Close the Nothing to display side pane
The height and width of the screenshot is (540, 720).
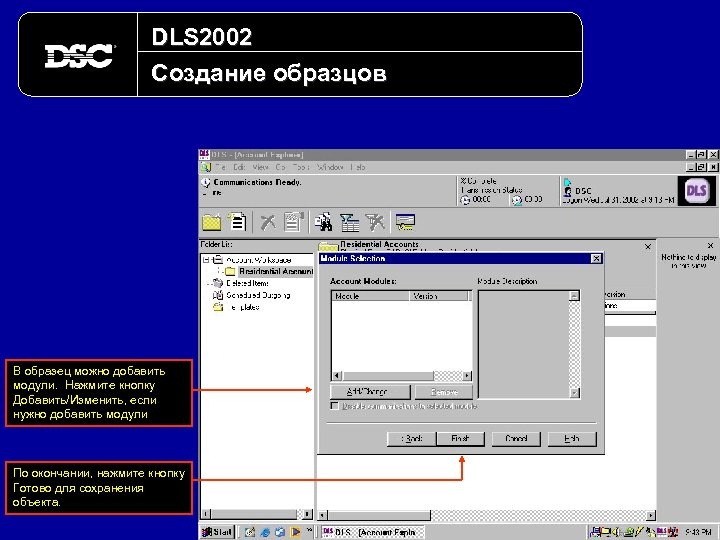click(710, 246)
